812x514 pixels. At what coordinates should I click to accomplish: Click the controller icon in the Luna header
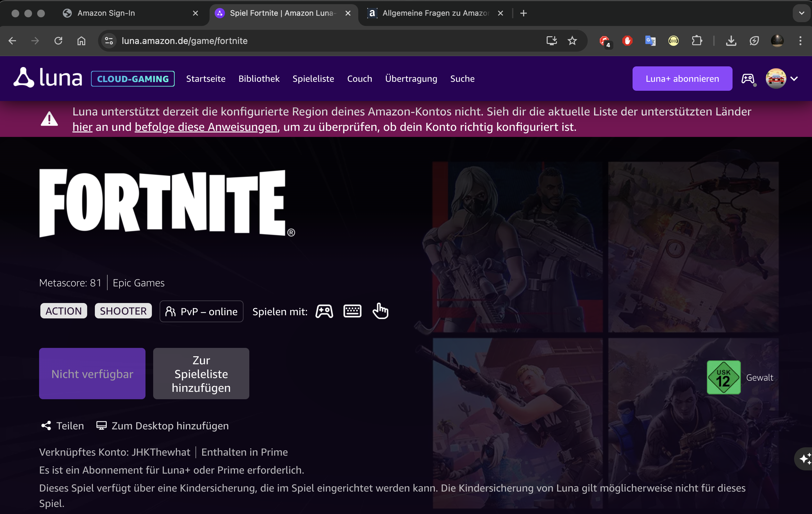coord(748,79)
